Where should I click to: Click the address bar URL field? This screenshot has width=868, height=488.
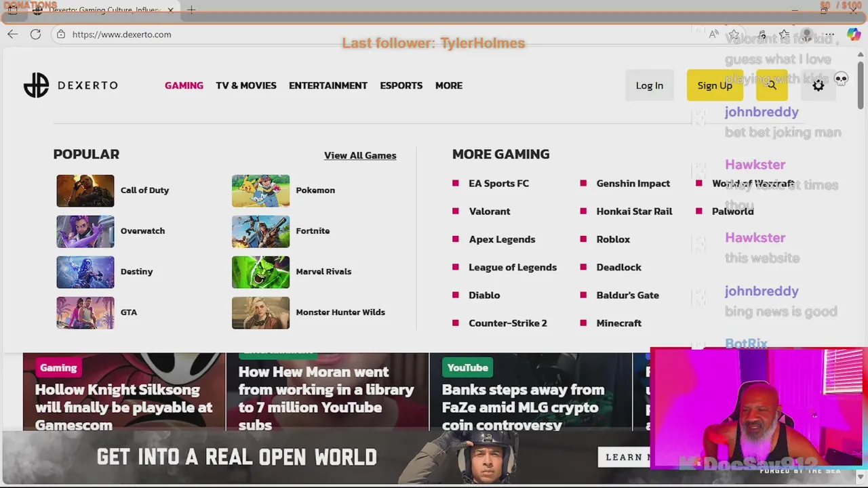click(x=380, y=34)
